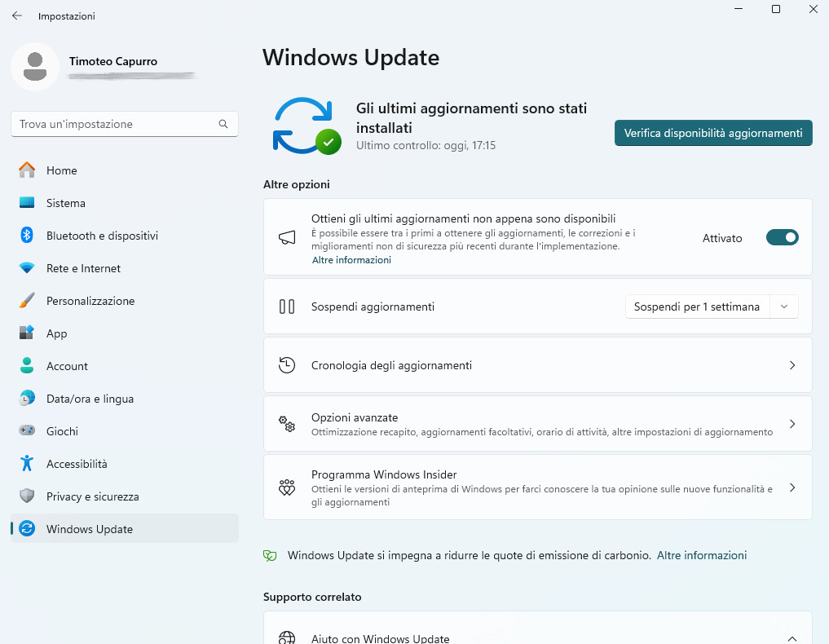Click the Sospendi aggiornamenti label
The height and width of the screenshot is (644, 829).
click(x=373, y=307)
